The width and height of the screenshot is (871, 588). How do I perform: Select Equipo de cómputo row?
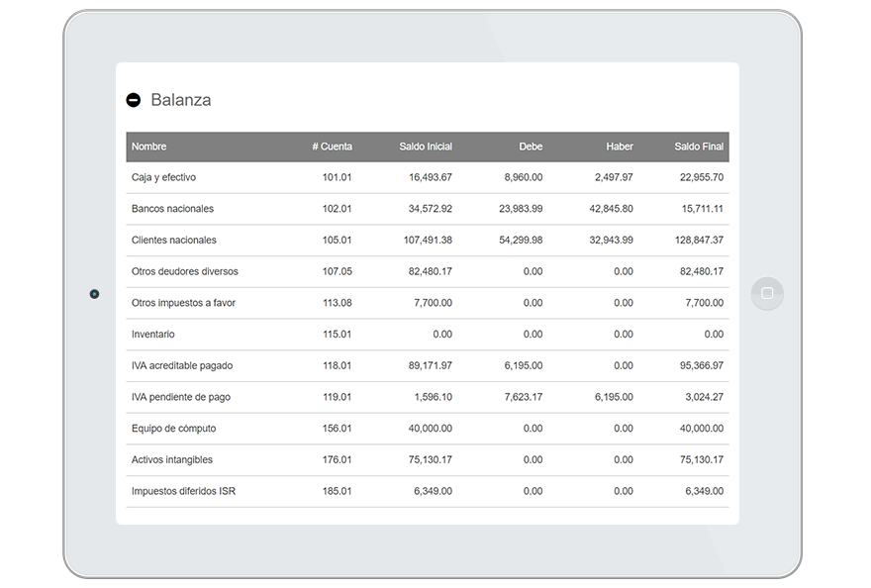(x=173, y=429)
